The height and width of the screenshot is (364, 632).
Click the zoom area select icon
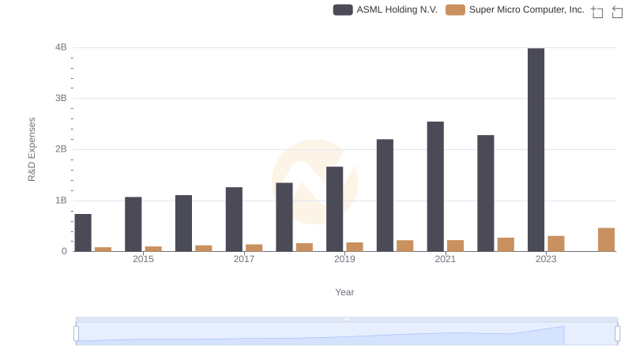click(x=597, y=12)
